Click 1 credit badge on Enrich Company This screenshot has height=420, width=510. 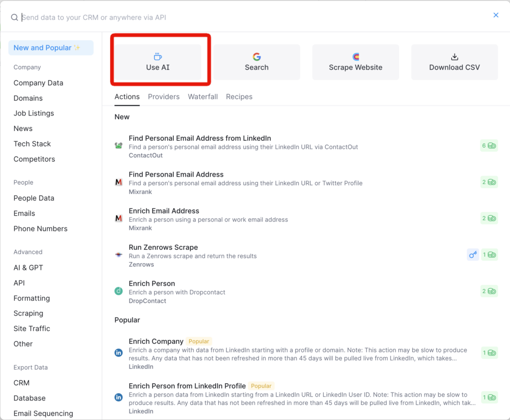coord(489,353)
